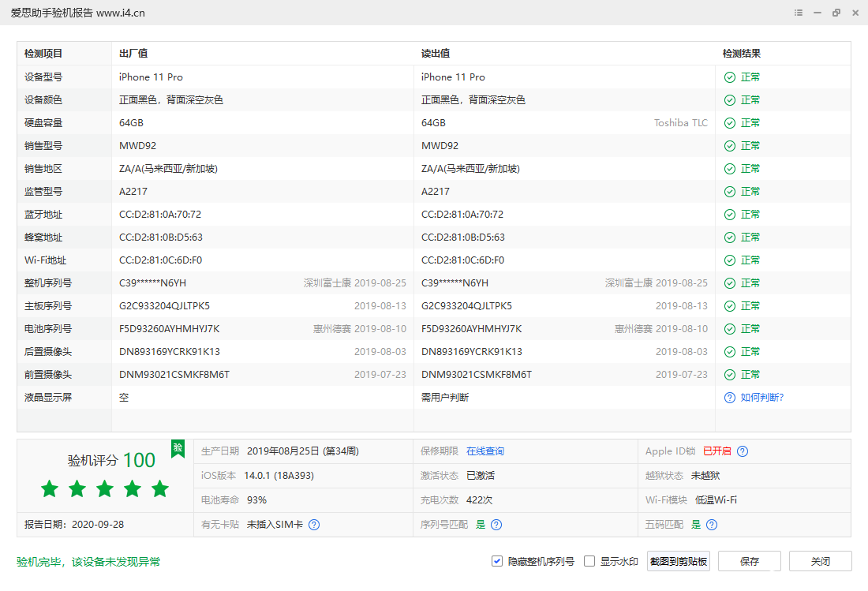Select factory Bluetooth address CC:D2:81:0A:70:72
The height and width of the screenshot is (591, 868).
pos(160,215)
